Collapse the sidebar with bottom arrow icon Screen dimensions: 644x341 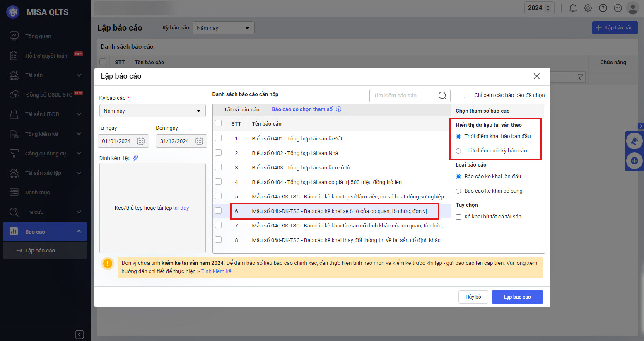click(x=80, y=334)
